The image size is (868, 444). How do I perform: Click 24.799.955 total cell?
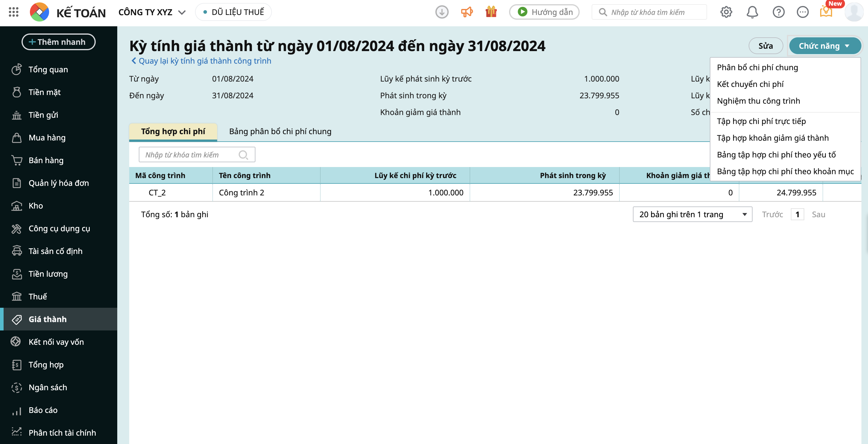click(781, 192)
